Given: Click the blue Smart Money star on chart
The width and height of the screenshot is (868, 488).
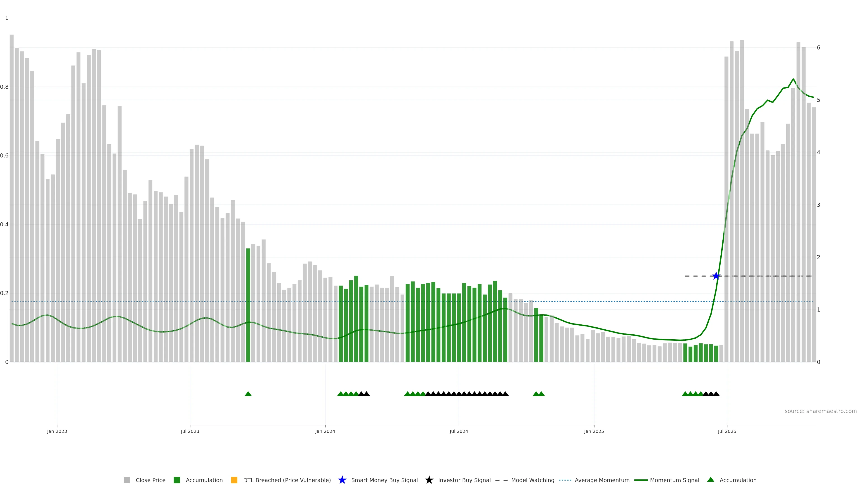Looking at the screenshot, I should (x=716, y=276).
